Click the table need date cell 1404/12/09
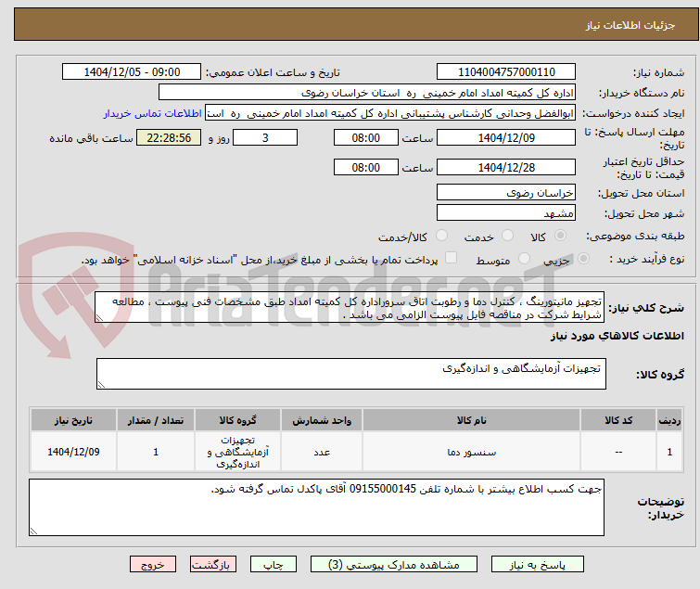 (x=73, y=452)
